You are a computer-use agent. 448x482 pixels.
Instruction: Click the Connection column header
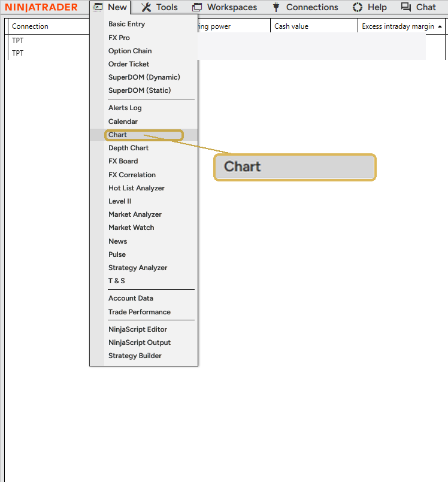pos(49,26)
